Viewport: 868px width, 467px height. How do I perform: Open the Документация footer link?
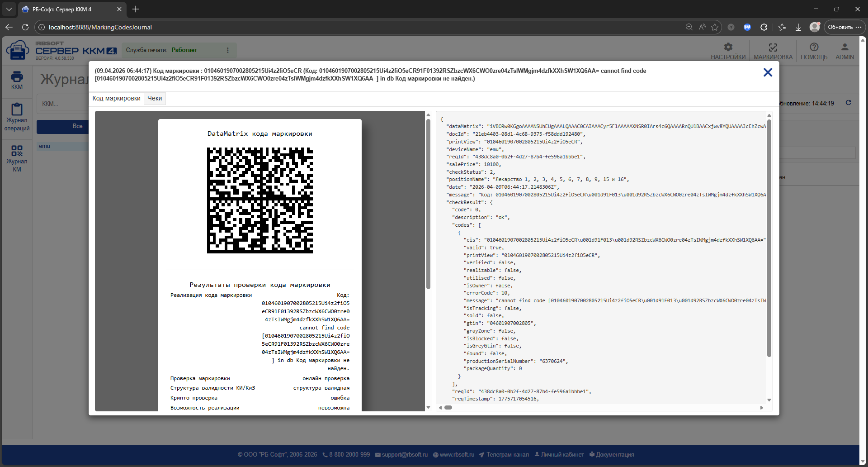[612, 455]
